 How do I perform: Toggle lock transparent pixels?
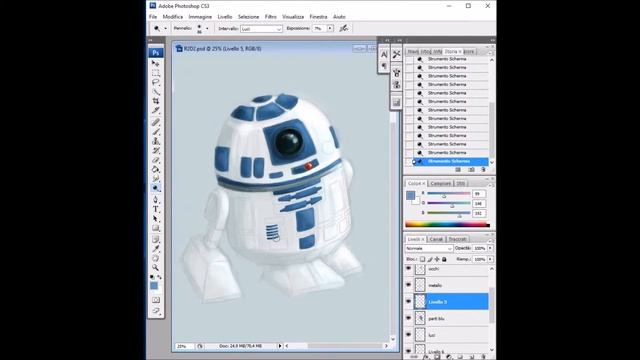point(422,259)
